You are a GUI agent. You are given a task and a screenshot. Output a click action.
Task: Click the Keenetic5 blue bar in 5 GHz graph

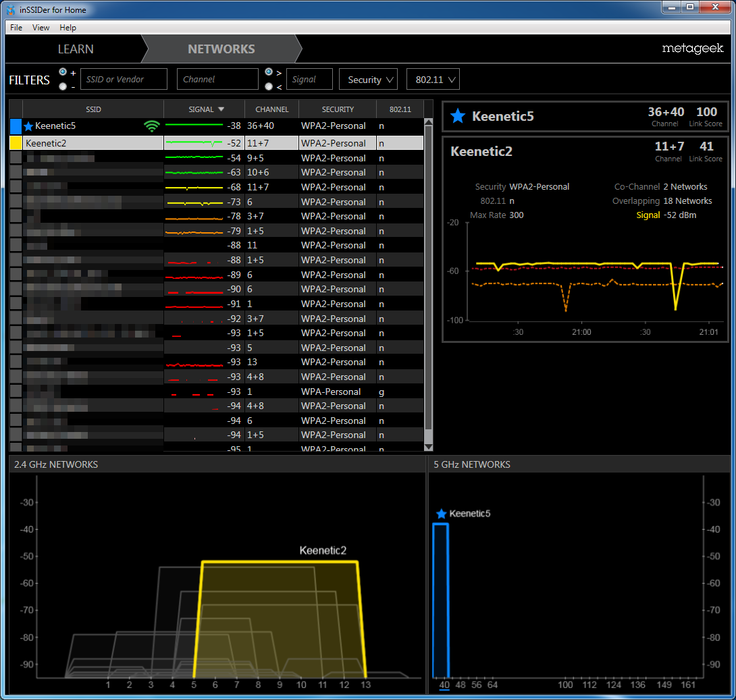(x=441, y=601)
